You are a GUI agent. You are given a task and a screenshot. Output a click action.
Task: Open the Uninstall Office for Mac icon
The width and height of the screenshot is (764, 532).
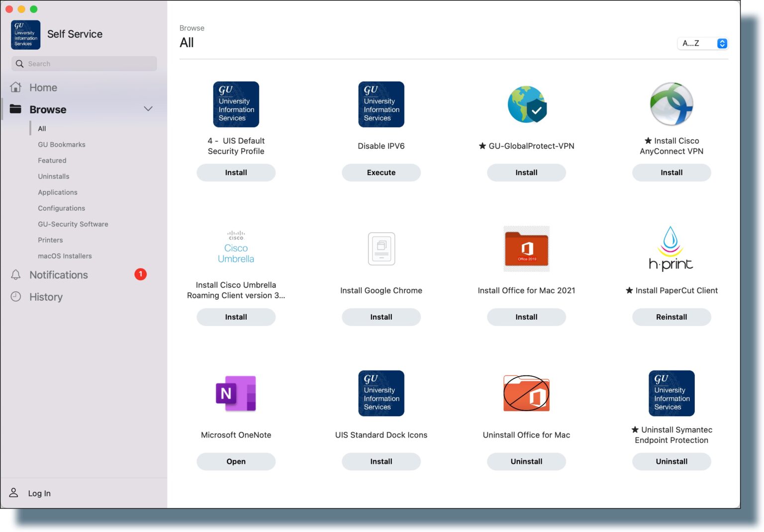[x=526, y=393]
